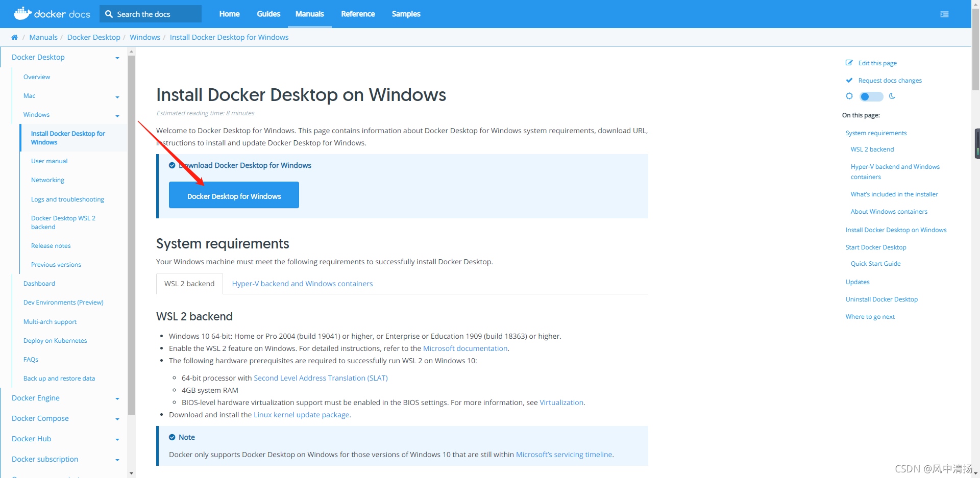Image resolution: width=980 pixels, height=478 pixels.
Task: Click the Request docs changes checkmark icon
Action: click(x=849, y=80)
